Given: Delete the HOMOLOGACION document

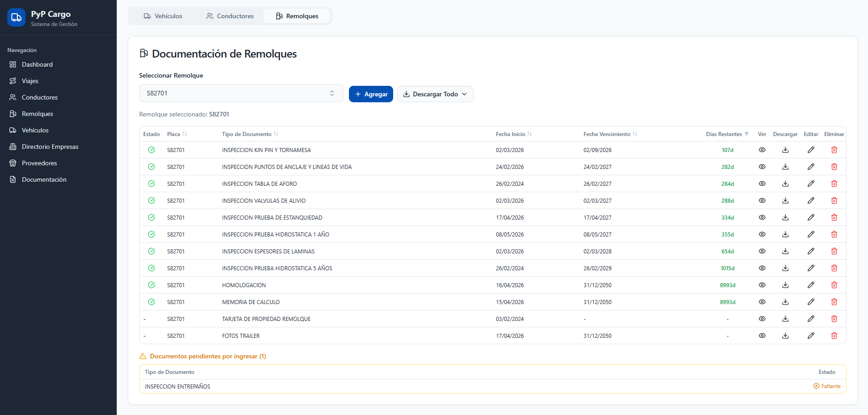Looking at the screenshot, I should click(x=834, y=285).
